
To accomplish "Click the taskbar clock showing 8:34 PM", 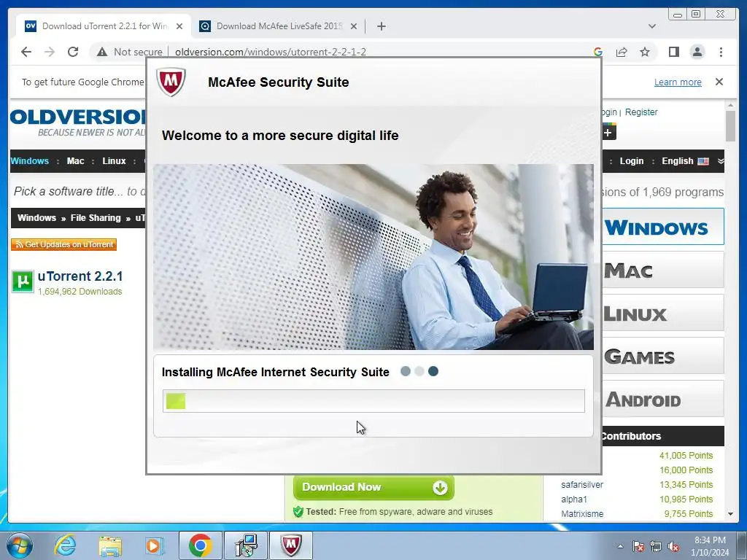I will click(710, 546).
